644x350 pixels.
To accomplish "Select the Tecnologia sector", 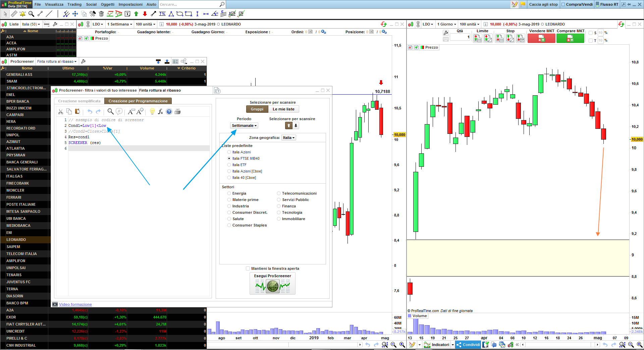I will 279,212.
